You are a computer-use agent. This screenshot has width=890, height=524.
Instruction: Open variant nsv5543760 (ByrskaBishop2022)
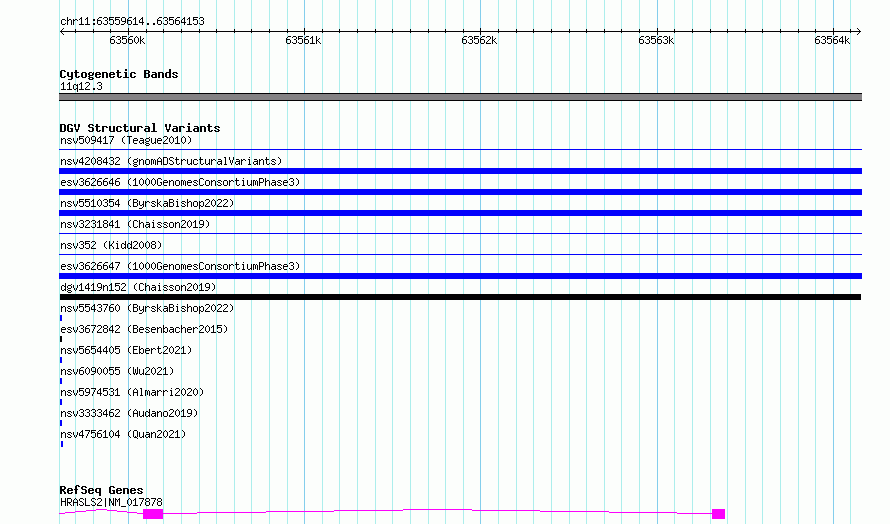(x=147, y=308)
